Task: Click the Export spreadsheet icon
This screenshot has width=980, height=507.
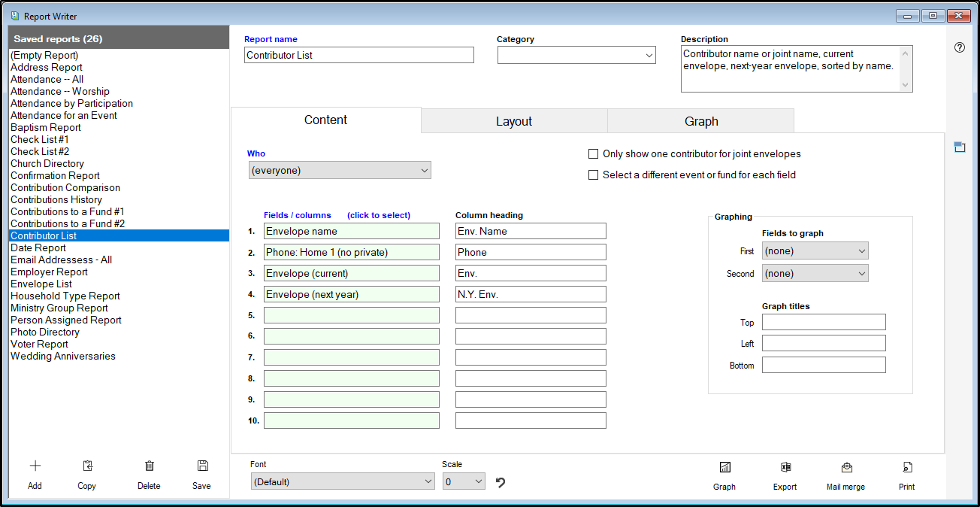Action: [785, 468]
